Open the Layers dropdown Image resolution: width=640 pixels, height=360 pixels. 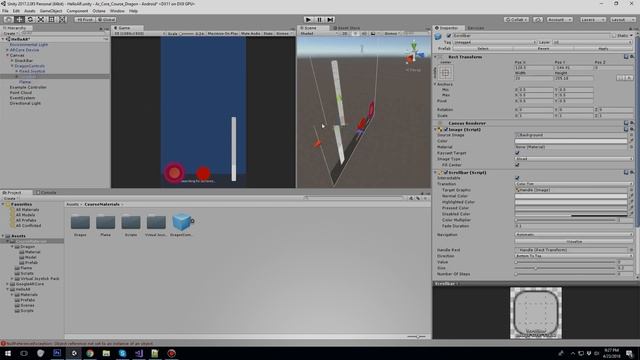(x=592, y=19)
